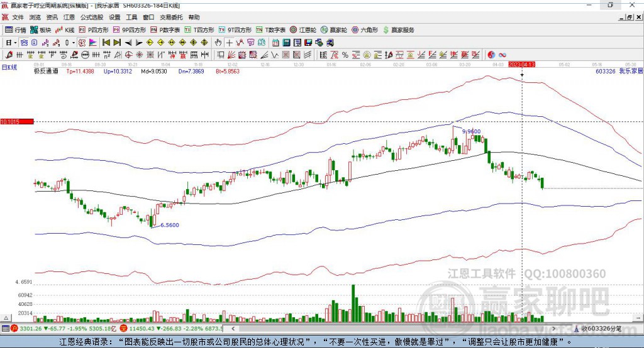
Task: Click the red 10.1015 price label
Action: coord(17,121)
